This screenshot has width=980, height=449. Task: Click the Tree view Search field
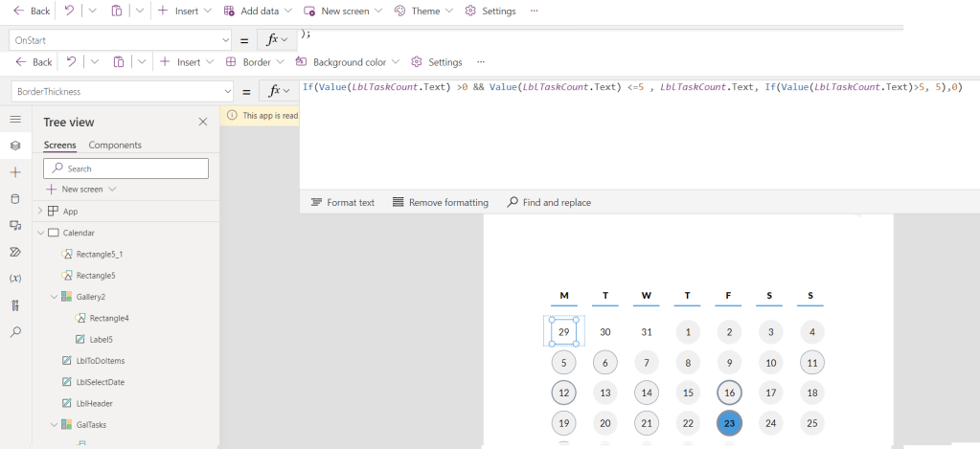pyautogui.click(x=125, y=168)
